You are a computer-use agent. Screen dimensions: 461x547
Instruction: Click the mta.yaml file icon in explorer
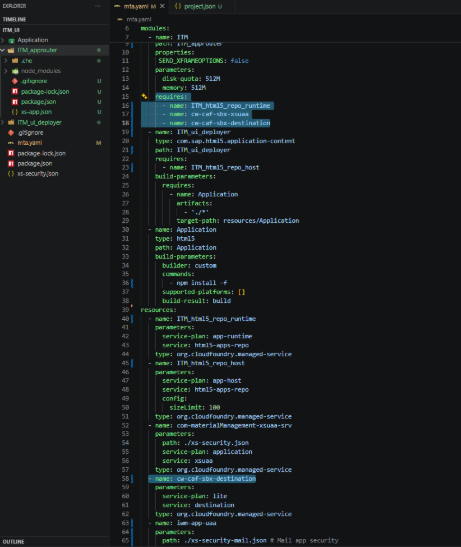pos(11,143)
